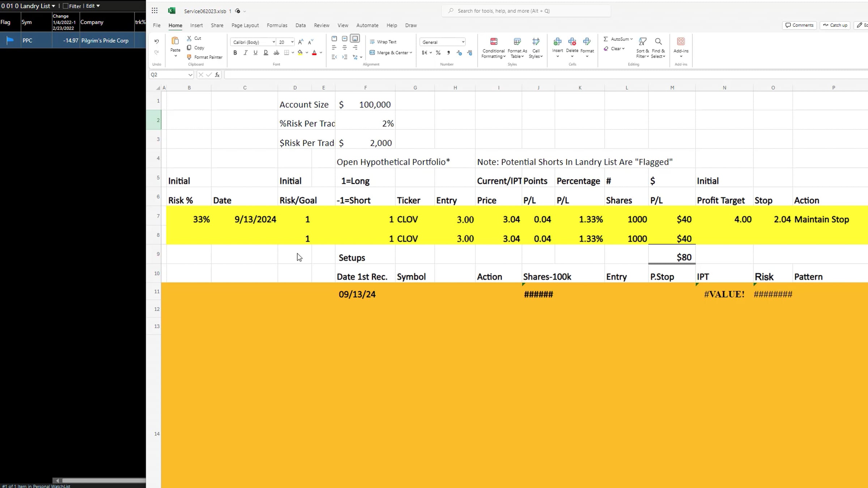This screenshot has height=488, width=868.
Task: Center text horizontally
Action: [345, 48]
